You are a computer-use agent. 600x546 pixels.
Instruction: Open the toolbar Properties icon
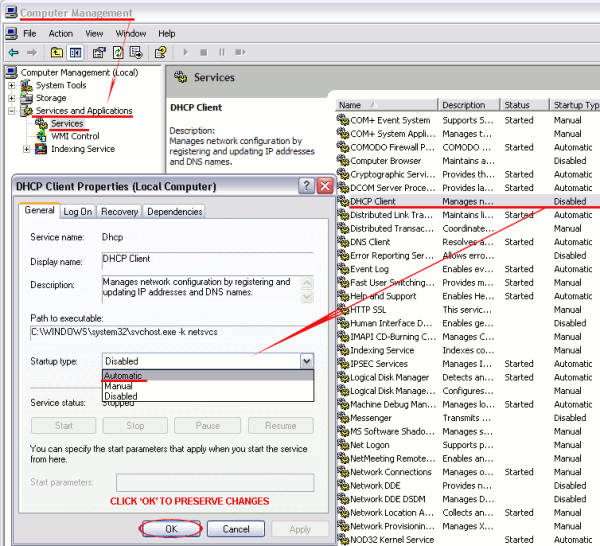click(99, 52)
